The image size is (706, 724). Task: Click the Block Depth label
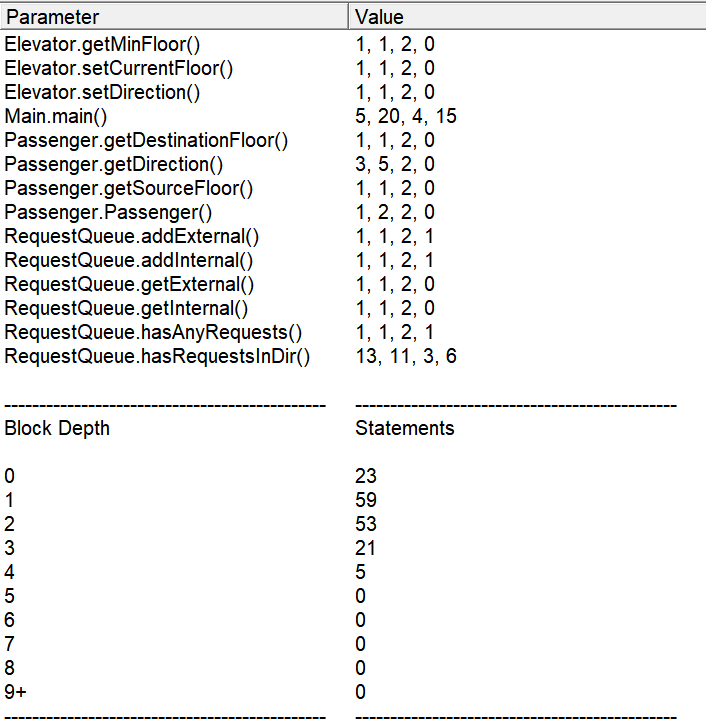57,428
